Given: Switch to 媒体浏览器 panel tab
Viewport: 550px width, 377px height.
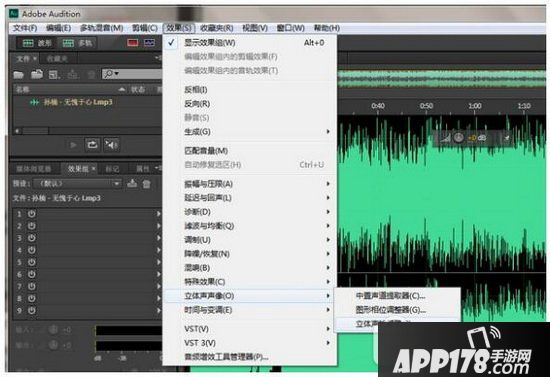Looking at the screenshot, I should click(34, 169).
